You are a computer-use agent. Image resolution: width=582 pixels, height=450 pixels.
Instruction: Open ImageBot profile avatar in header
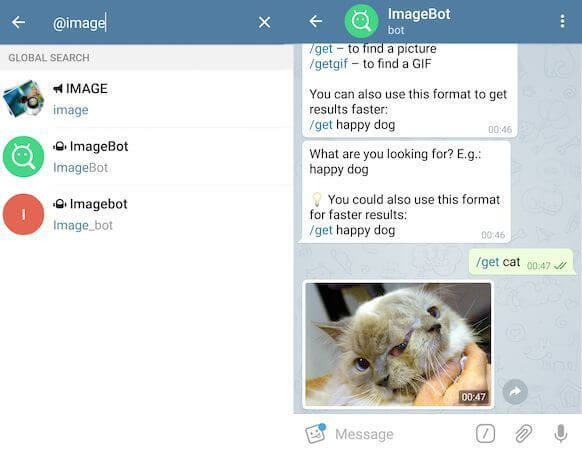point(361,21)
